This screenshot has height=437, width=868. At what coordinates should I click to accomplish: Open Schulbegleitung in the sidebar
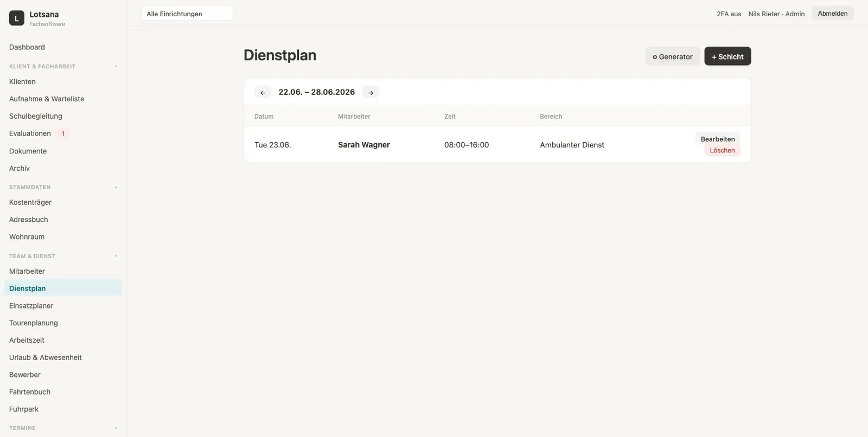(x=63, y=116)
